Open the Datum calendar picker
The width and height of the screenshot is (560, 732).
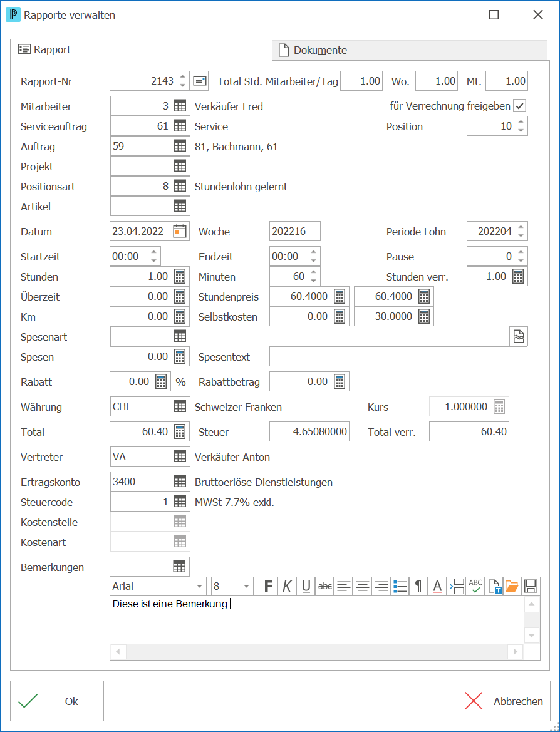coord(179,231)
